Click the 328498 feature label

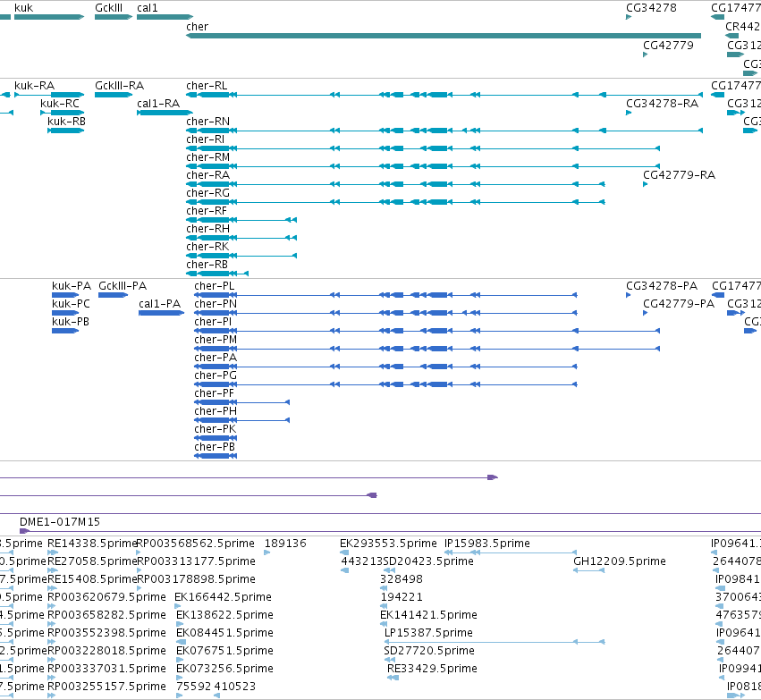(x=402, y=579)
